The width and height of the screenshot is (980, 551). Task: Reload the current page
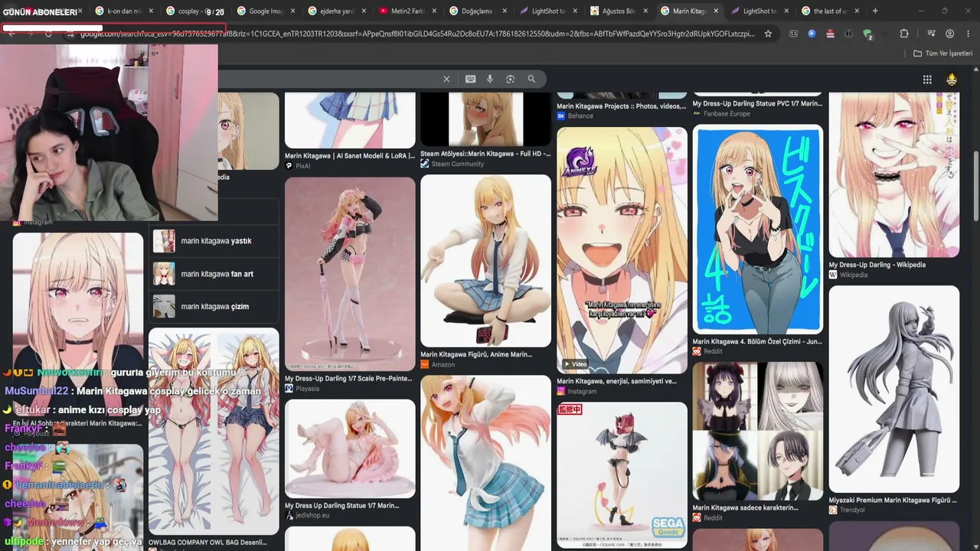click(48, 34)
